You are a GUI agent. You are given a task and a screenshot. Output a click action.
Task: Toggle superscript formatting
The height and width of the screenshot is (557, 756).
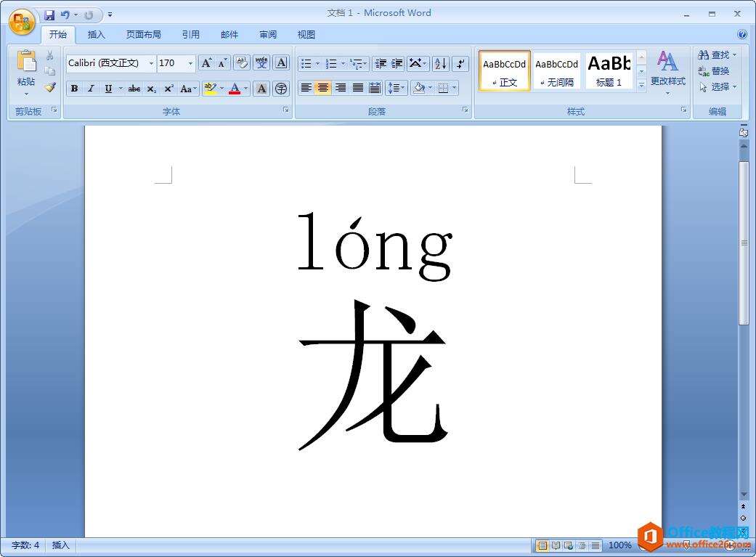tap(168, 89)
